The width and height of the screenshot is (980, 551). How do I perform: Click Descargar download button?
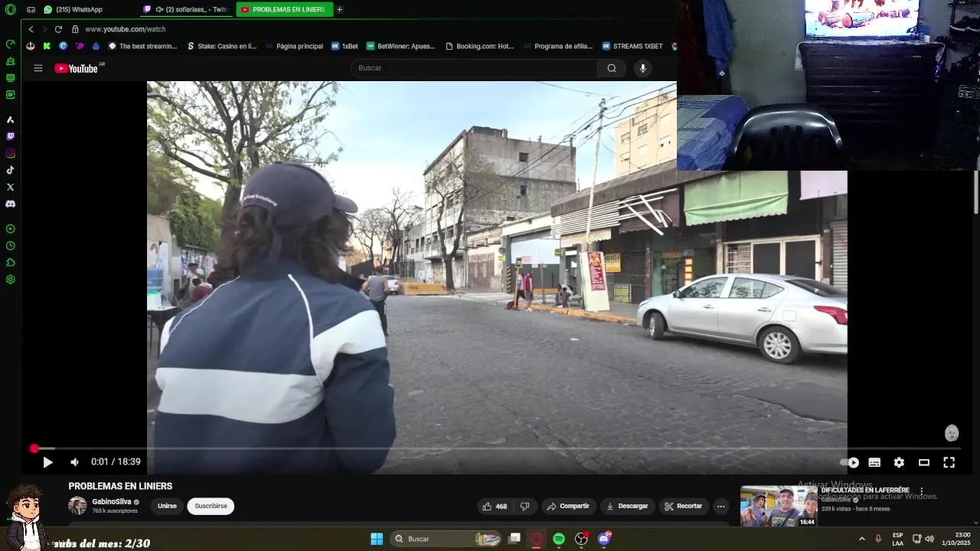626,506
